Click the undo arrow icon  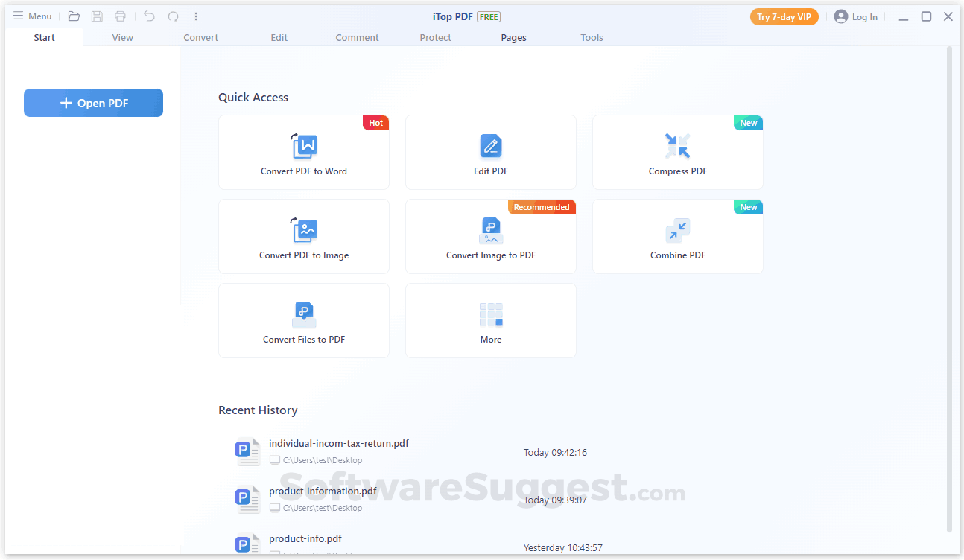click(149, 16)
